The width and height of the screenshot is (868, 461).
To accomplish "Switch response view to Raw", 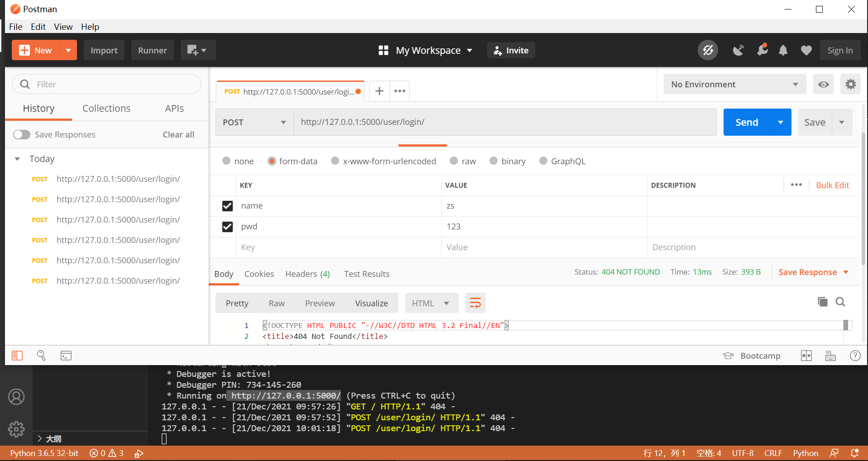I will (x=277, y=303).
